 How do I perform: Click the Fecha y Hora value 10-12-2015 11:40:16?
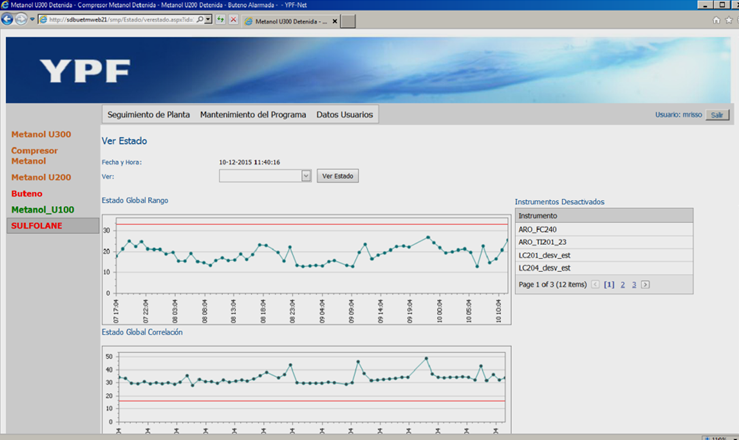tap(249, 162)
